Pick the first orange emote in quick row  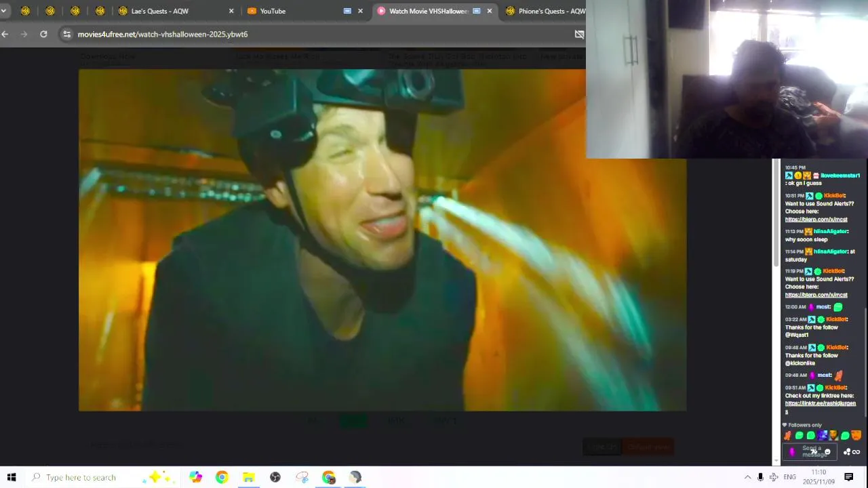tap(787, 436)
